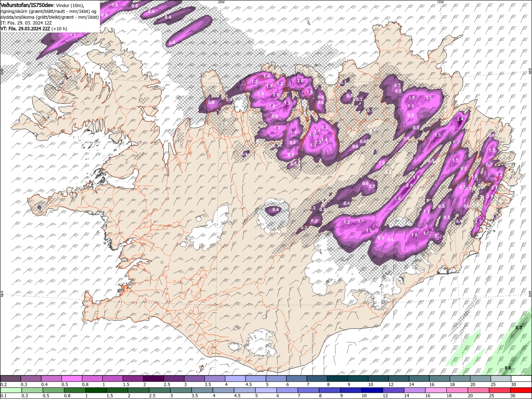Click the '0.5' value in the green rain area

pos(519,328)
